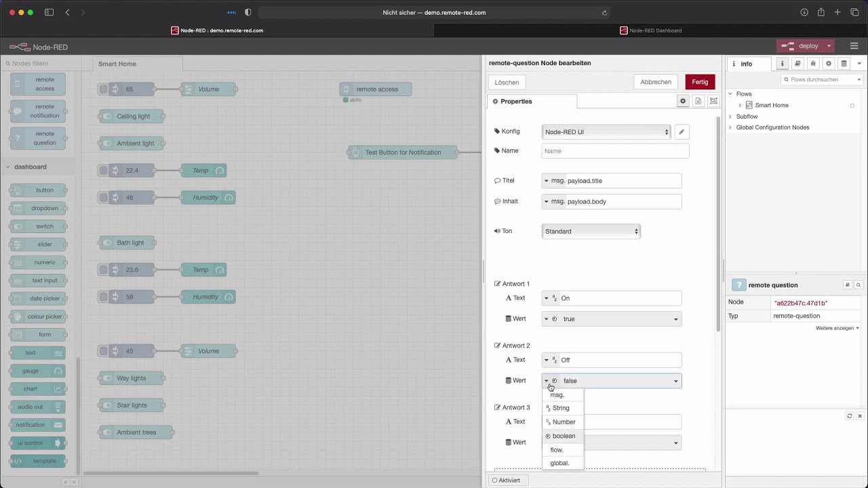Click the Löschen button
The image size is (868, 488).
[507, 82]
